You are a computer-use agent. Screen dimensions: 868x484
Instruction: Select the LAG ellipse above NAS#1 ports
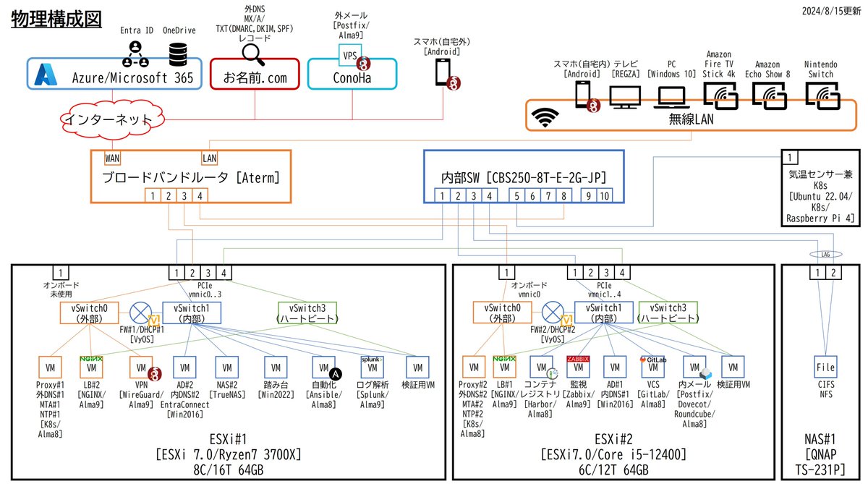coord(825,255)
